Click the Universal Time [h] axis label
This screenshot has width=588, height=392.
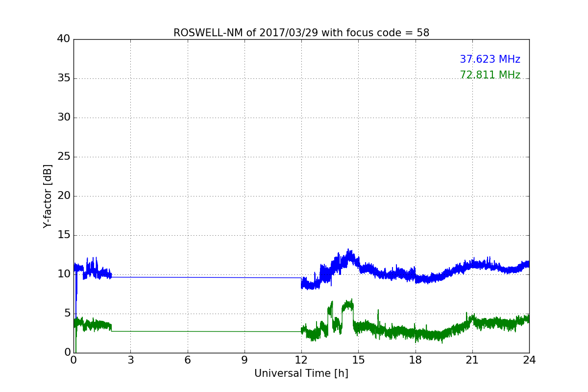(301, 373)
